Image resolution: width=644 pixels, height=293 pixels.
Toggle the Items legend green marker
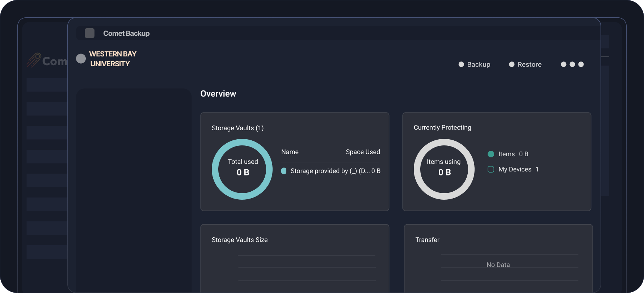(491, 154)
